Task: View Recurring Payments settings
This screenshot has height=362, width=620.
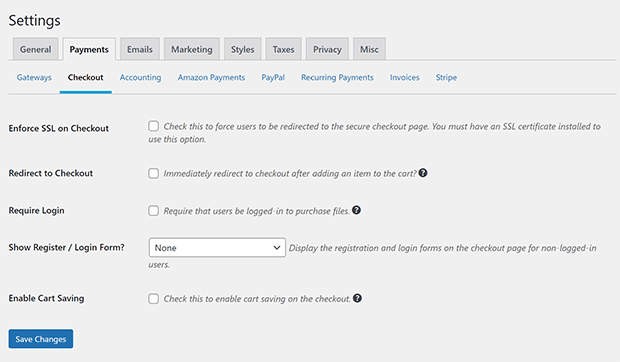Action: (x=337, y=77)
